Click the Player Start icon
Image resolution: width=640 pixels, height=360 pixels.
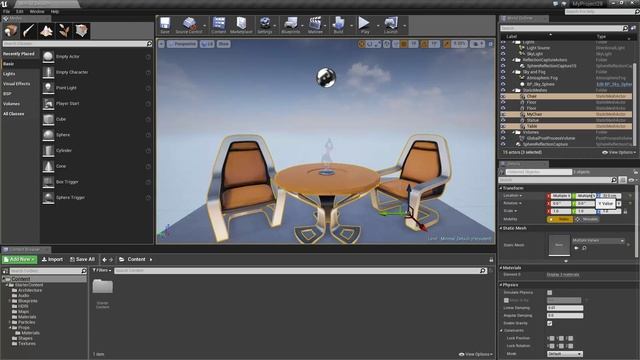pos(48,104)
